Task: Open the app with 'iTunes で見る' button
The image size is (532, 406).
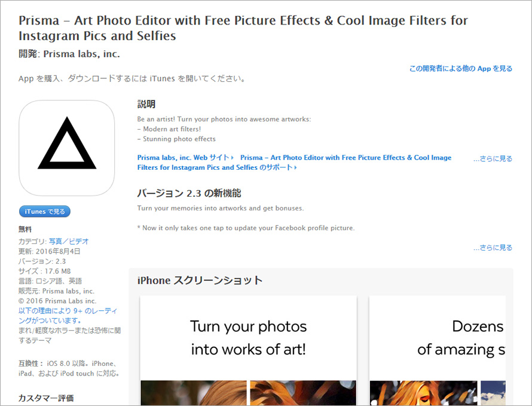Action: tap(45, 212)
